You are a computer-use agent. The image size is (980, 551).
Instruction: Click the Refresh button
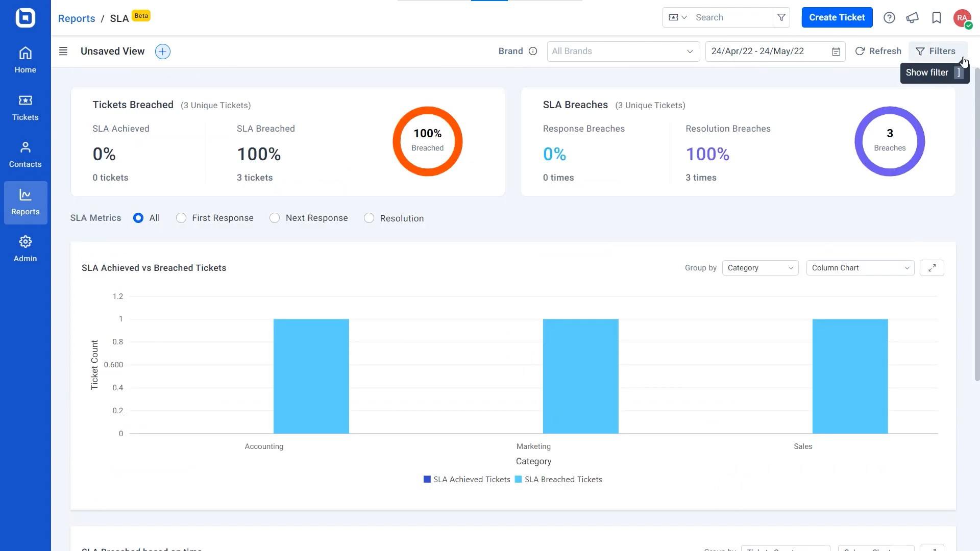click(x=878, y=51)
